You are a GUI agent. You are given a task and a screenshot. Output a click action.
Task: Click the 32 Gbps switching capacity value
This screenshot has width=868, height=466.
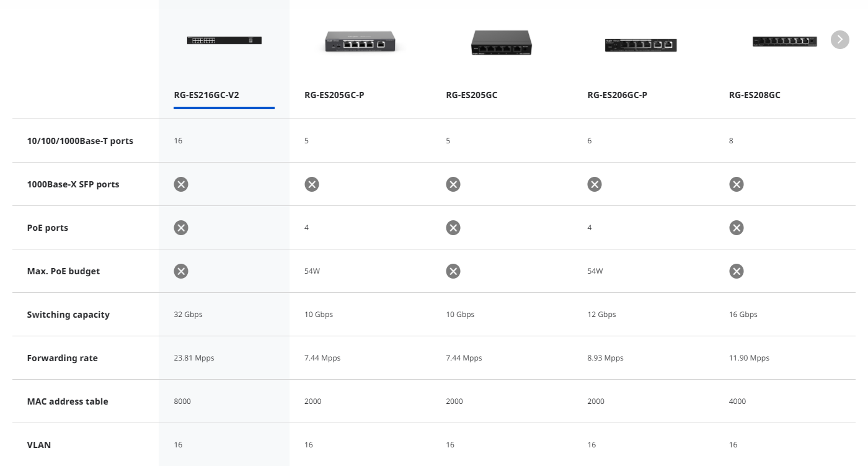(x=188, y=315)
